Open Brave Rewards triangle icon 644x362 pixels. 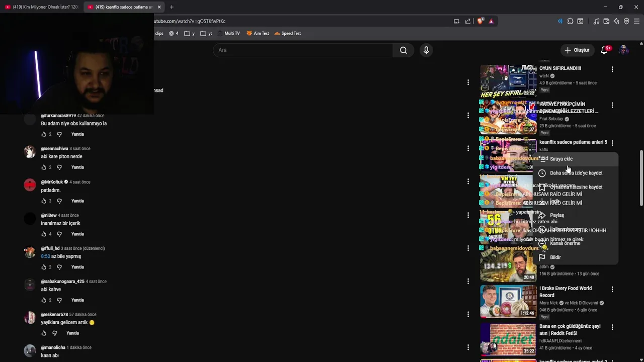coord(491,21)
